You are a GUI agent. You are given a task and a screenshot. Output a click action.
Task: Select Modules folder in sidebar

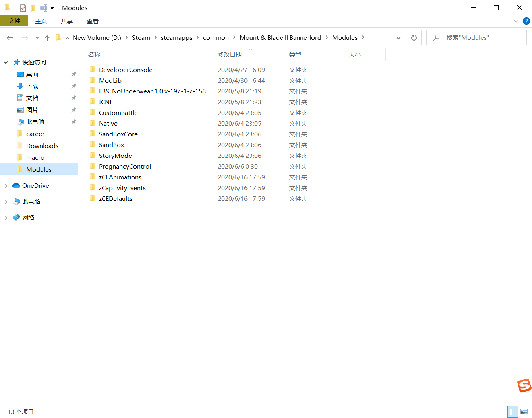[x=39, y=170]
